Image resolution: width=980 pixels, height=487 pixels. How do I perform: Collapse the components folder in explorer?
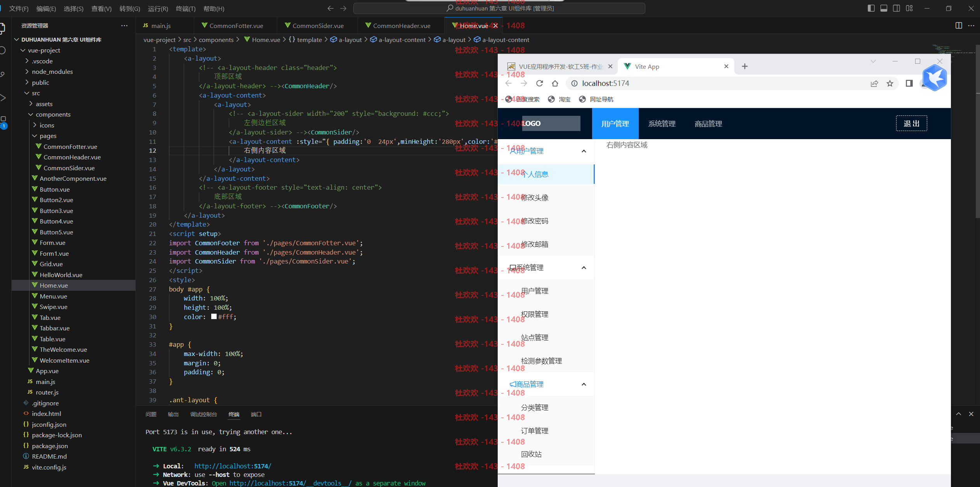pos(53,114)
